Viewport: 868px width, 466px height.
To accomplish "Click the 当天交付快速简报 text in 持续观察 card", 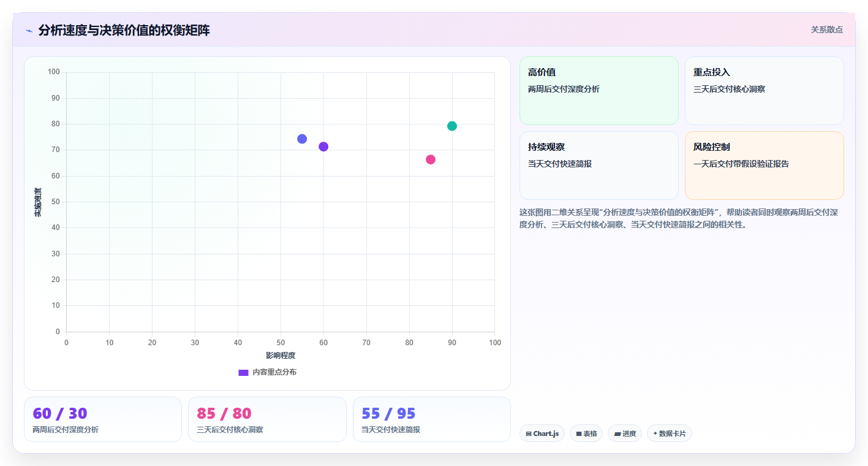I will (560, 164).
